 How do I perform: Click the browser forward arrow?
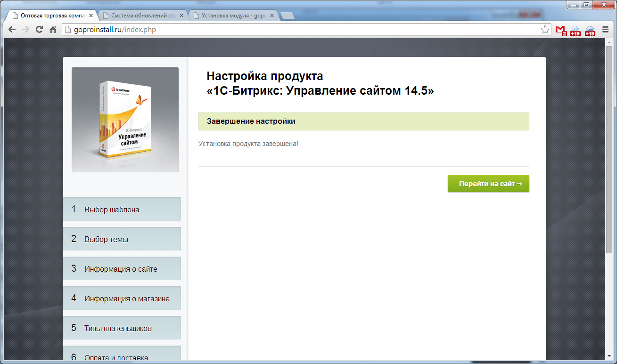click(26, 30)
